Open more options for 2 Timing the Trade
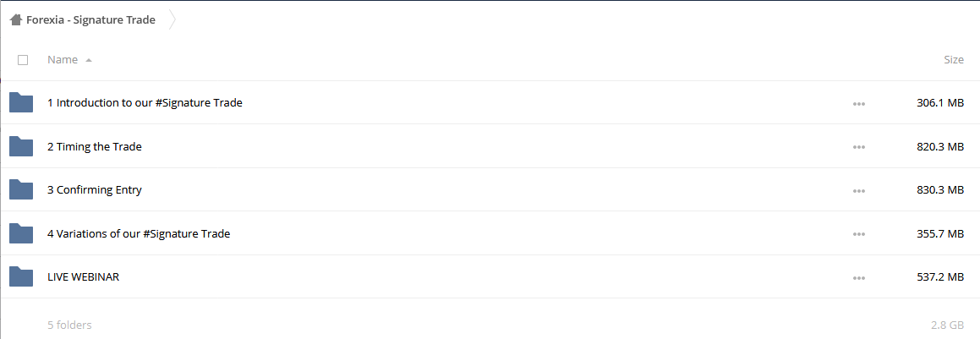 coord(859,147)
